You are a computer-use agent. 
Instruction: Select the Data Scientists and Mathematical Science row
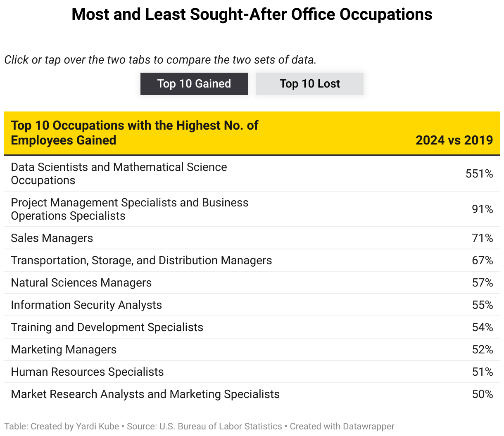click(119, 173)
